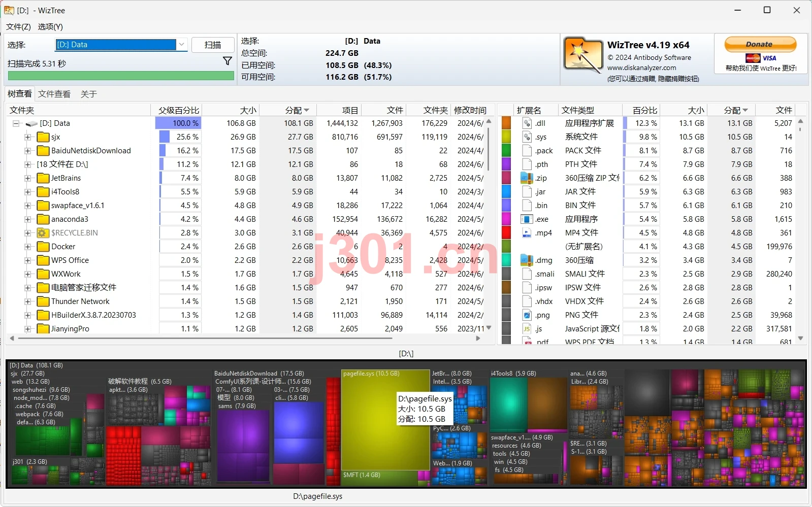The height and width of the screenshot is (507, 812).
Task: Select the i4Tools8 folder icon
Action: 43,192
